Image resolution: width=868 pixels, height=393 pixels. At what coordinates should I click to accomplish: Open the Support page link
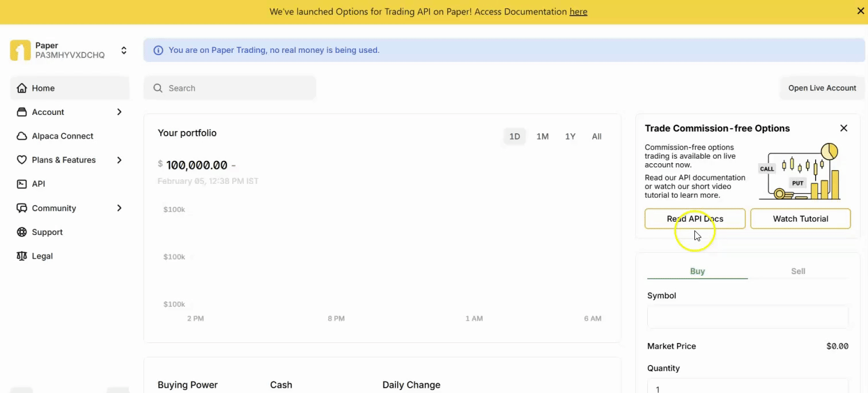click(x=70, y=232)
